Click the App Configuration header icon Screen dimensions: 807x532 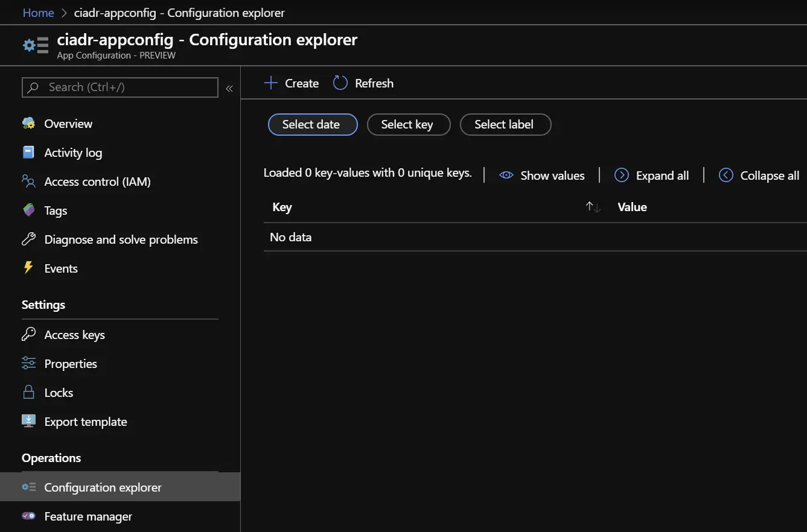coord(36,45)
